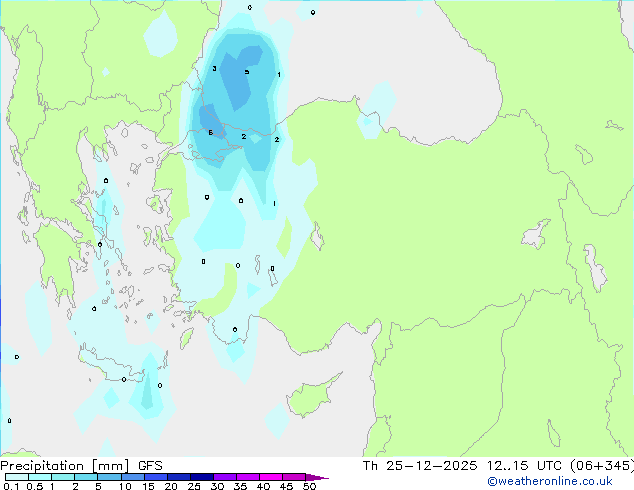Click the 25–30 mm darkest navy swatch

pyautogui.click(x=202, y=477)
